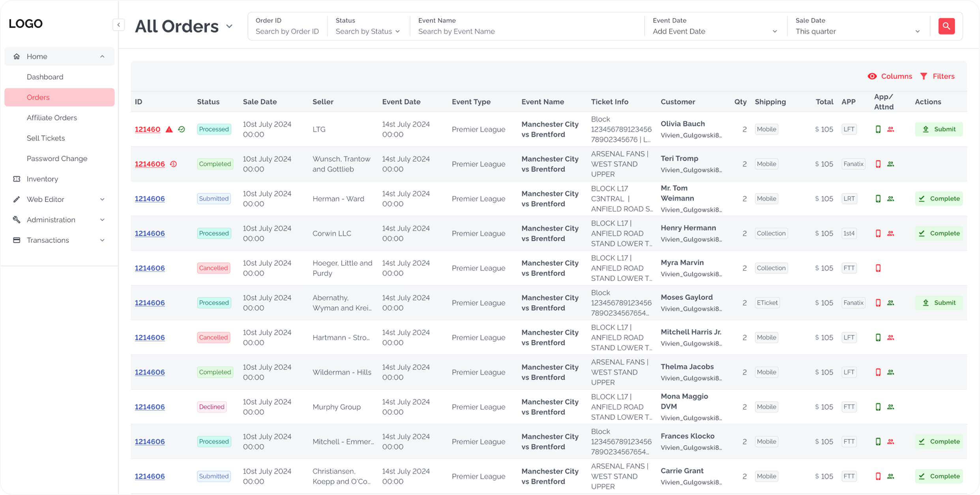The image size is (980, 495).
Task: Open the Sale Date This quarter dropdown
Action: [x=857, y=31]
